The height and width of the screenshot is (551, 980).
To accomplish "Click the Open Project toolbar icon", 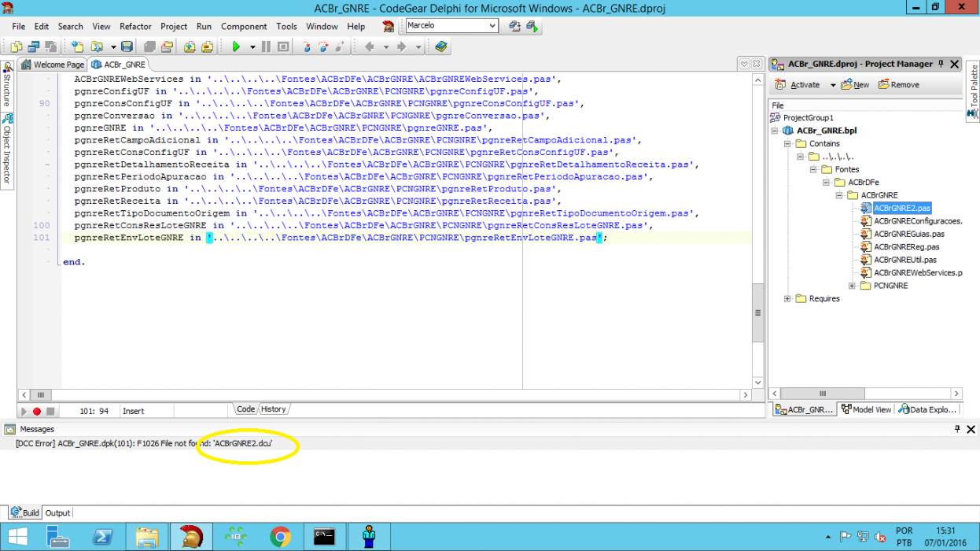I will tap(167, 46).
